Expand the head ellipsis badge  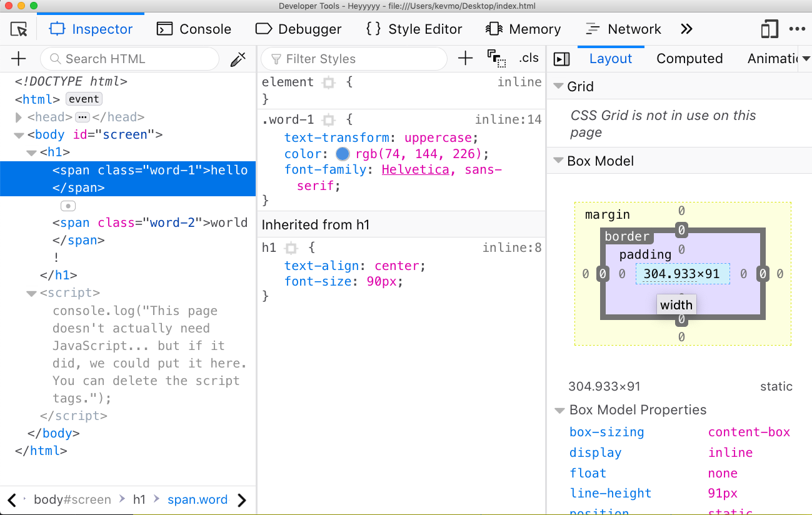click(x=83, y=117)
